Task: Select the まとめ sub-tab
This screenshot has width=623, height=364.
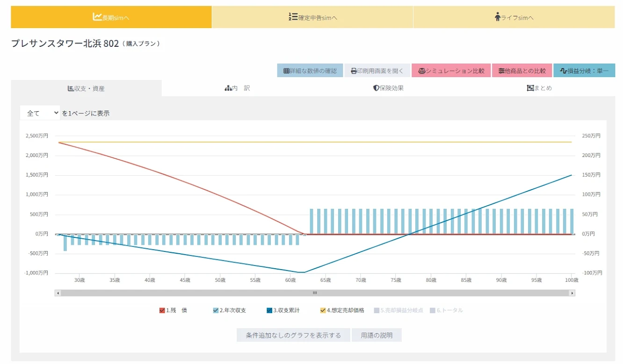Action: pos(539,88)
